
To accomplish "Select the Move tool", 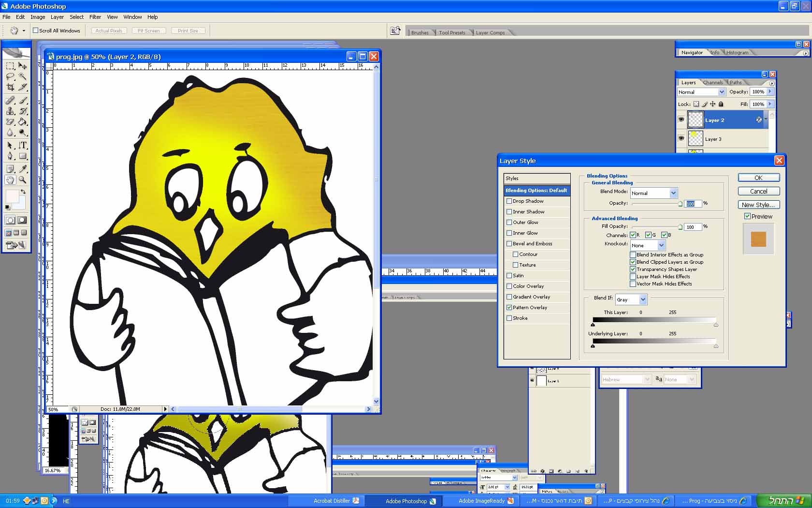I will click(x=23, y=66).
